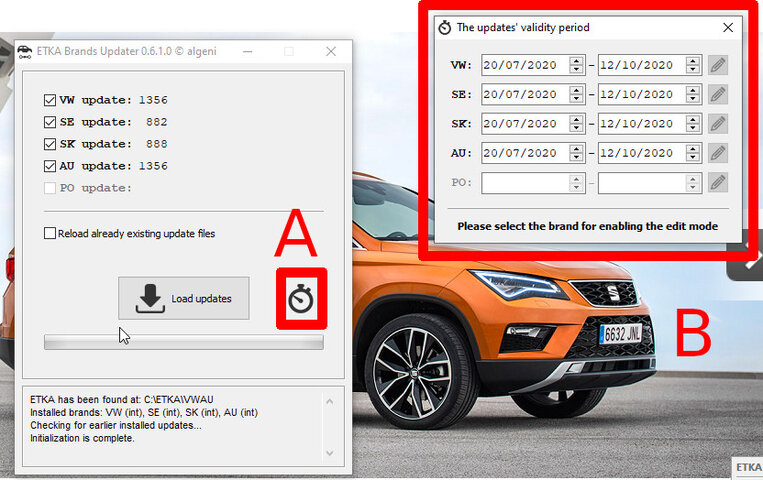
Task: Click the AU update value 1356
Action: click(153, 166)
